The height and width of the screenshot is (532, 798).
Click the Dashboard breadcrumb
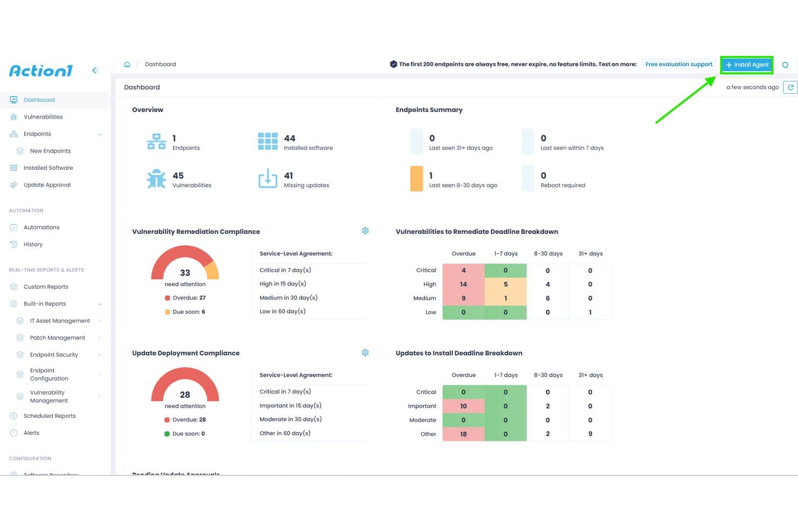pos(160,64)
